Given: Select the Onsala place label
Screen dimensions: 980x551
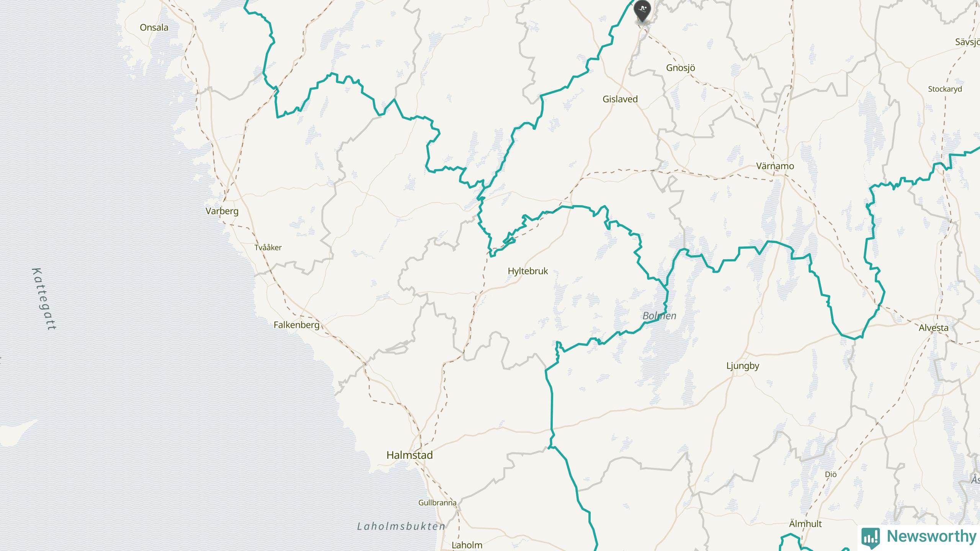Looking at the screenshot, I should coord(154,28).
